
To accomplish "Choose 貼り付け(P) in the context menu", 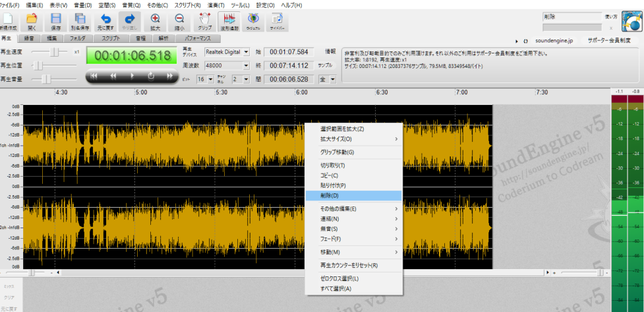I will (353, 186).
